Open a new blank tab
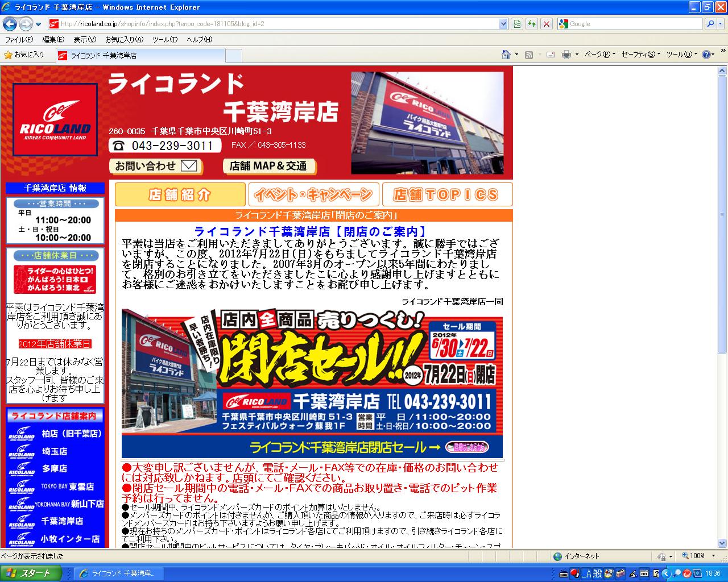Image resolution: width=728 pixels, height=582 pixels. tap(234, 55)
